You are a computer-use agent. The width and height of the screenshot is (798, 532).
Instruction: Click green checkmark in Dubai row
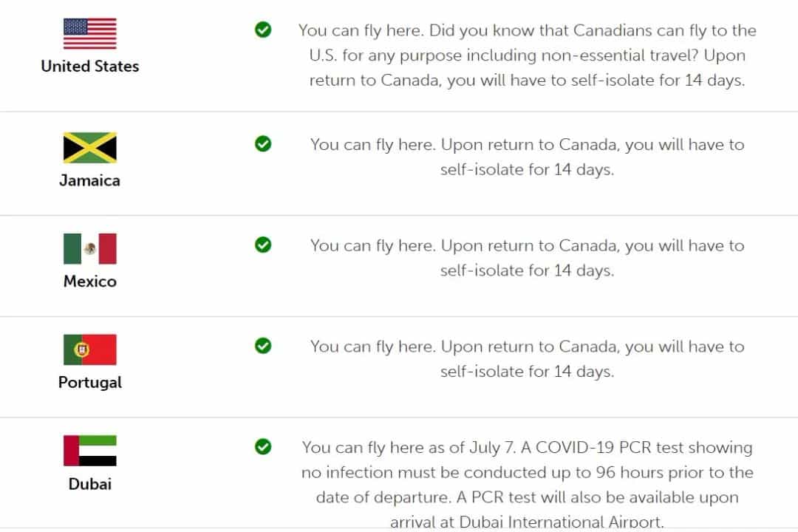[x=263, y=447]
